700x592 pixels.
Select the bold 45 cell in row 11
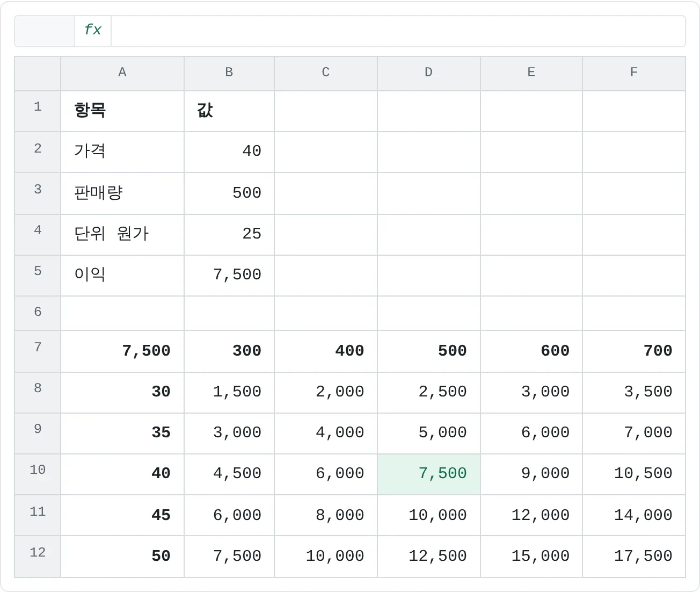click(x=122, y=515)
